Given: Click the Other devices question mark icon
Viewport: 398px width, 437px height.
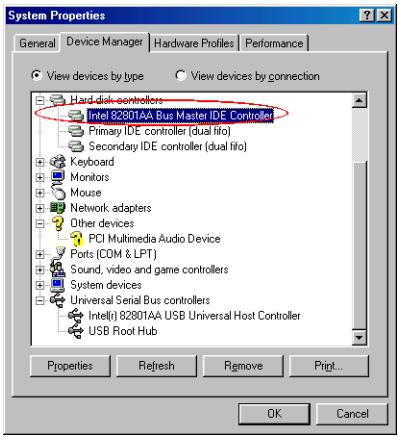Looking at the screenshot, I should [x=58, y=223].
